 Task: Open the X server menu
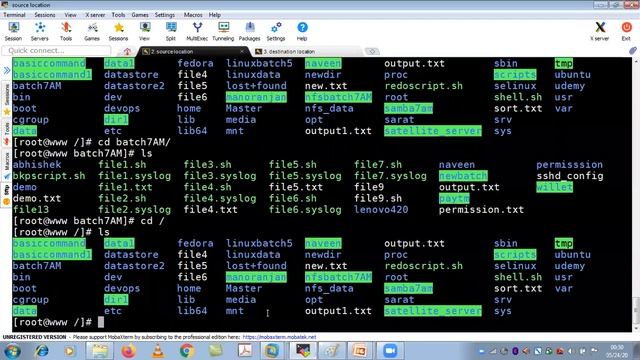[x=95, y=15]
